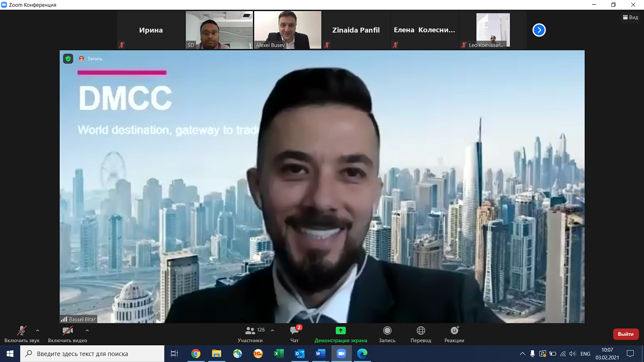Open Microsoft Edge from the taskbar
This screenshot has width=644, height=362.
click(362, 353)
